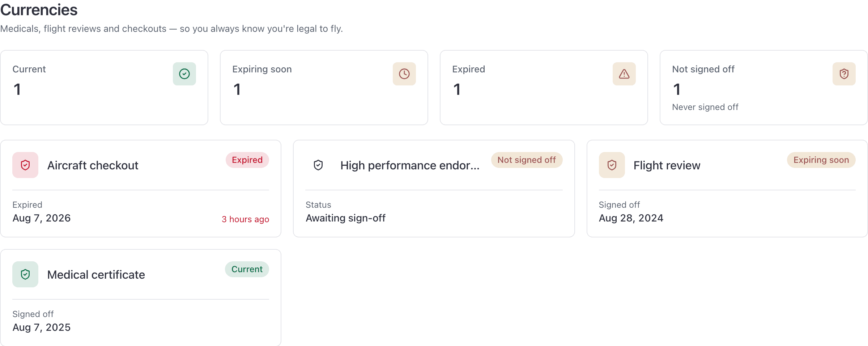Click the shield icon beside High performance endorsement

coord(318,165)
